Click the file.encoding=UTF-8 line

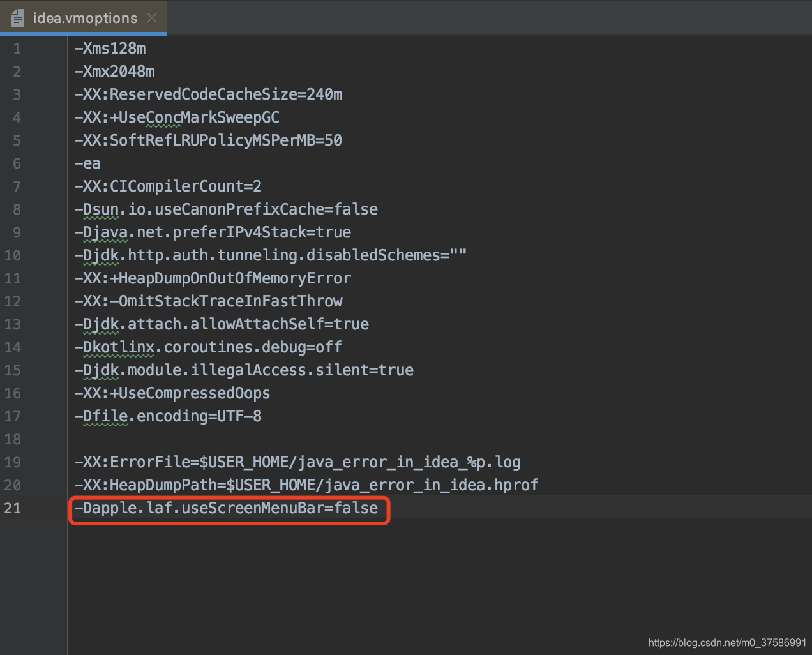click(x=168, y=416)
